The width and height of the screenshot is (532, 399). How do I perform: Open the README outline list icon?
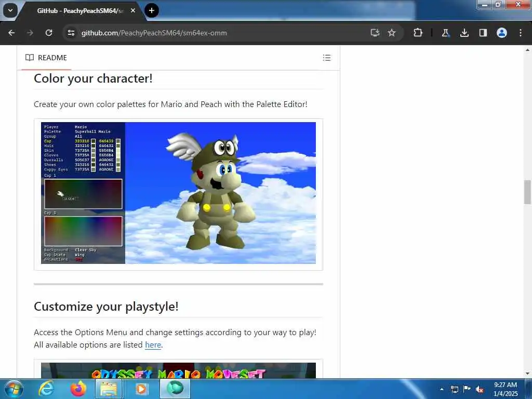(x=327, y=58)
